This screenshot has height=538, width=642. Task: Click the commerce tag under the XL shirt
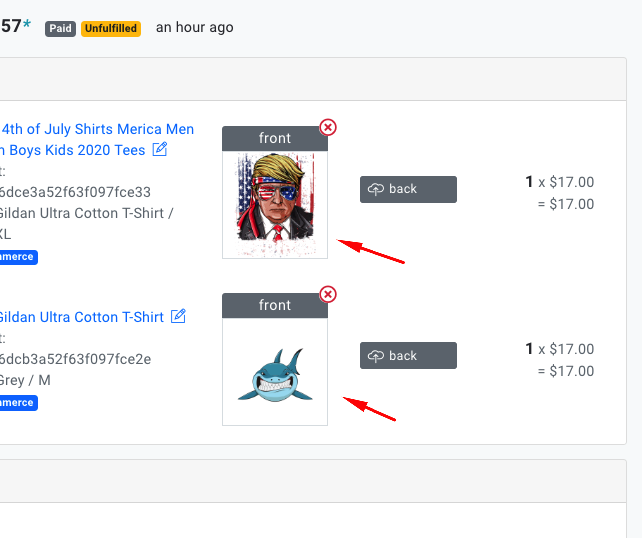[x=19, y=257]
